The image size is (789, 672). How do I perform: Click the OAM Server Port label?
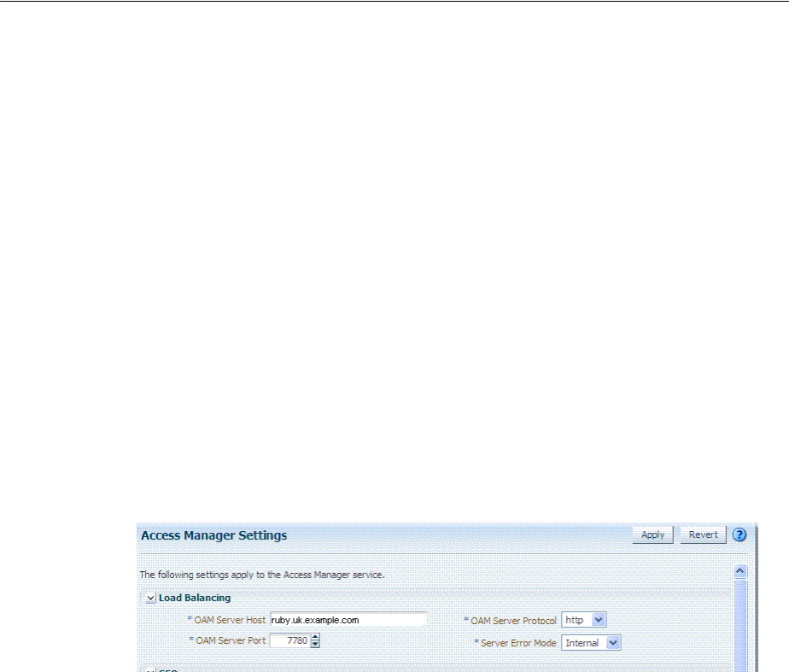pos(231,640)
